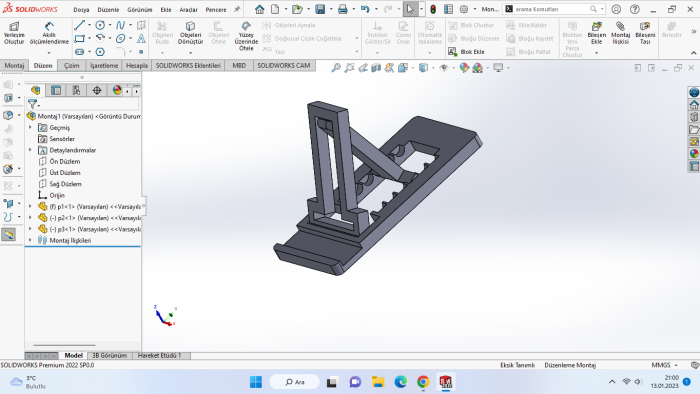Click the feature tree filter field
700x394 pixels.
tap(83, 104)
